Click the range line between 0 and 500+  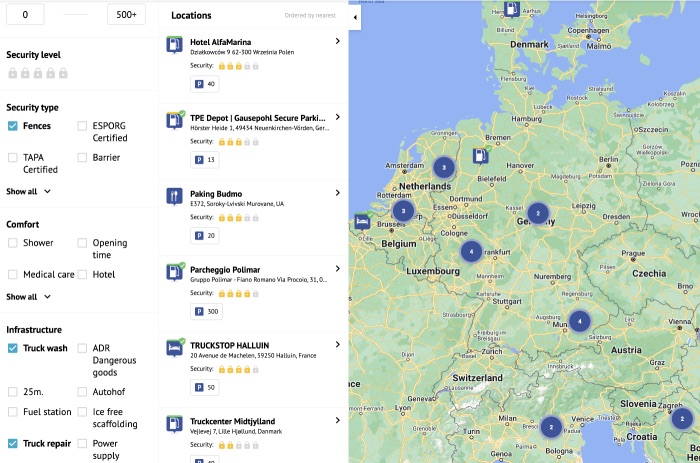[76, 14]
